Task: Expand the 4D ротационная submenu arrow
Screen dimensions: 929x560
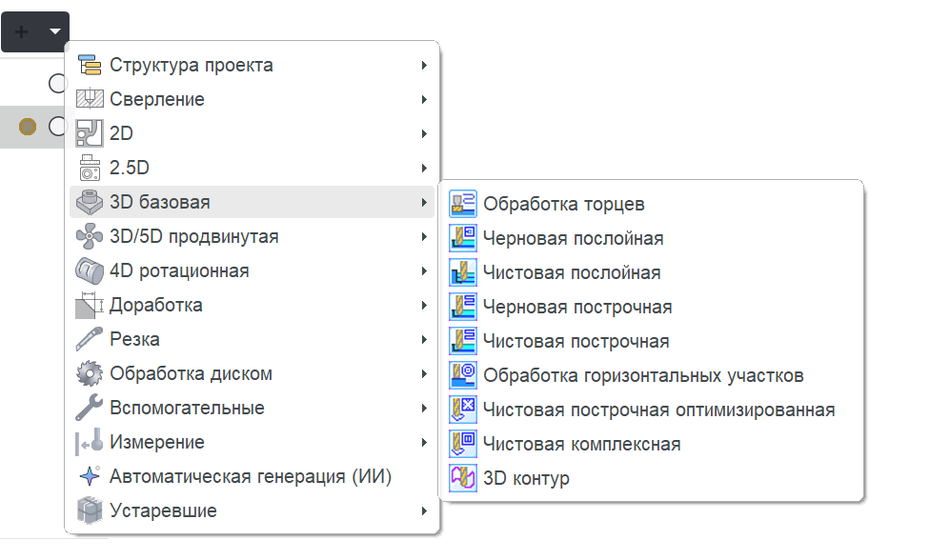Action: pos(424,271)
